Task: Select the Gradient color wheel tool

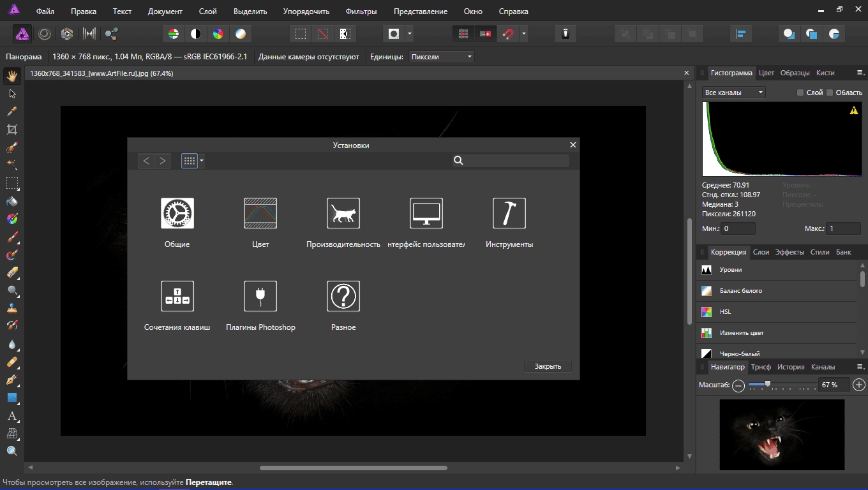Action: pyautogui.click(x=11, y=219)
